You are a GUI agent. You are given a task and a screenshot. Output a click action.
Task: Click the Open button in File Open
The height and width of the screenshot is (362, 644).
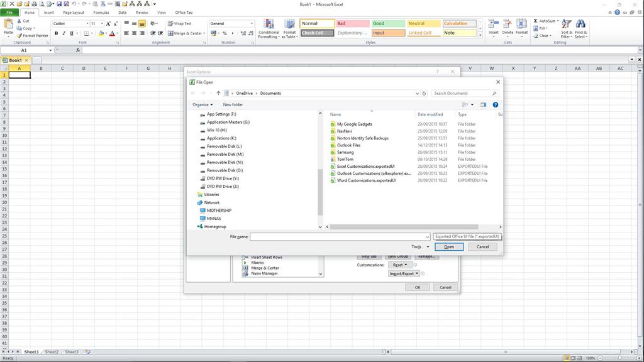(x=449, y=246)
